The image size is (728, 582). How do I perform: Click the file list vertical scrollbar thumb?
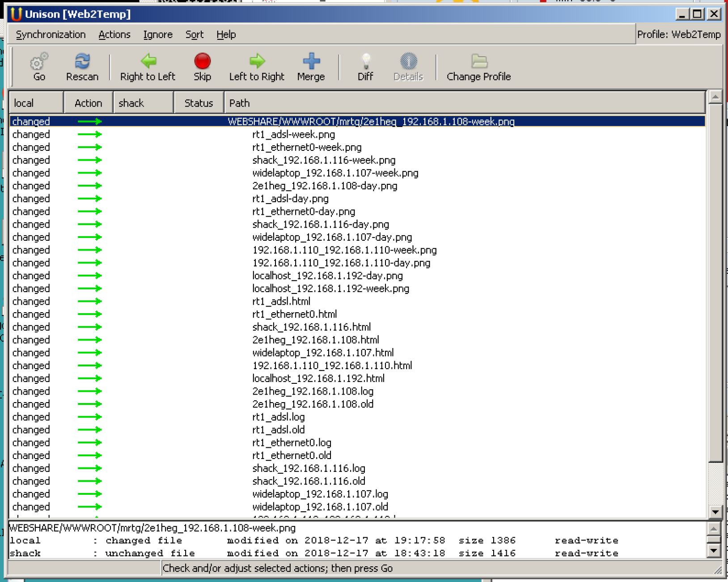[x=715, y=283]
